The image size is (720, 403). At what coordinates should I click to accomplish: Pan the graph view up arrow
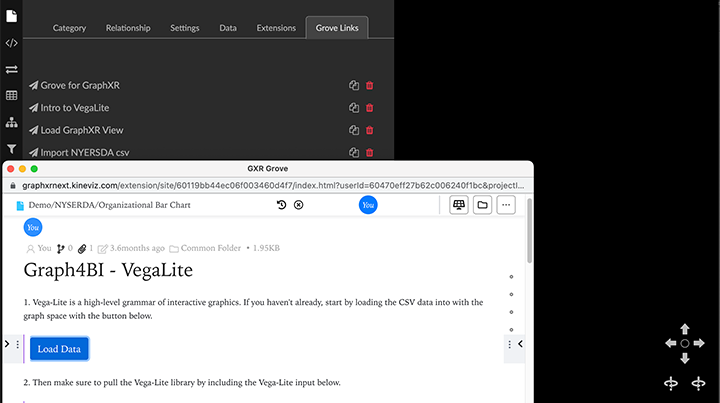tap(685, 328)
